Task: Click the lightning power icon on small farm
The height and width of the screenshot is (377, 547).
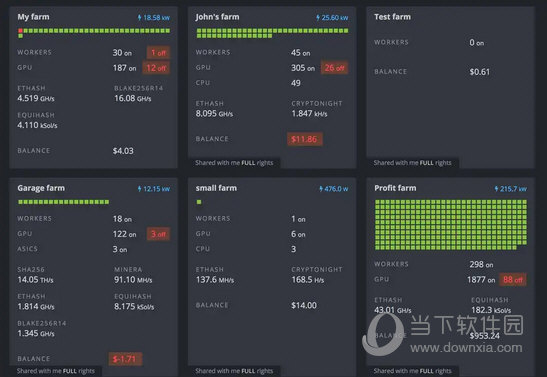Action: pos(321,189)
